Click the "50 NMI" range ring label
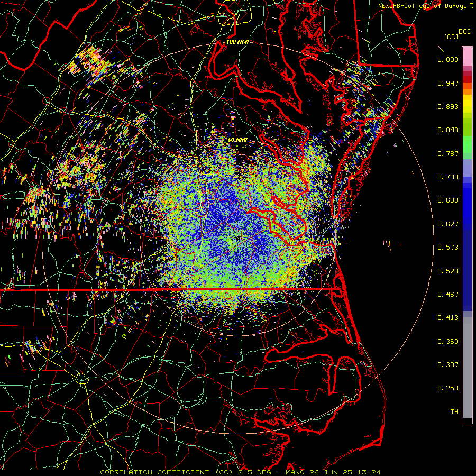This screenshot has height=476, width=476. [237, 140]
